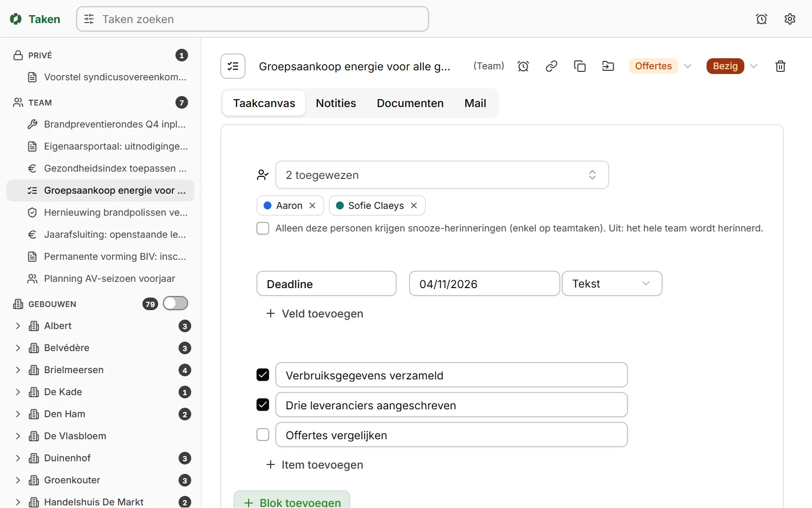The image size is (812, 508).
Task: Open Planning AV-seizoen voorjaar task
Action: pyautogui.click(x=100, y=279)
